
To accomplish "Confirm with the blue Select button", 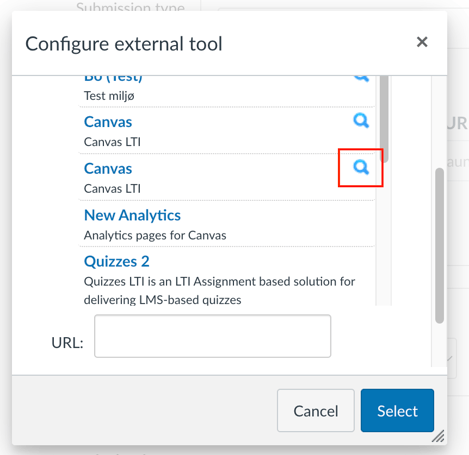I will 397,411.
